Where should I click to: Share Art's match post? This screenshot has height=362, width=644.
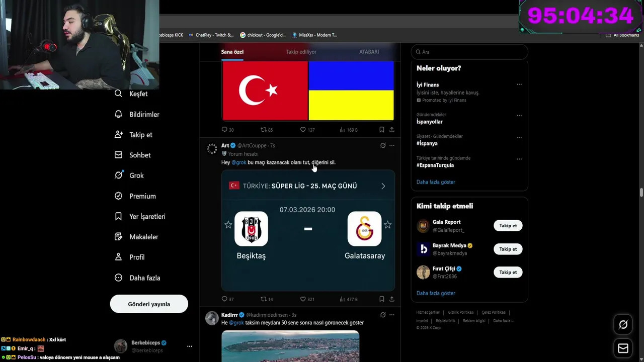[391, 299]
